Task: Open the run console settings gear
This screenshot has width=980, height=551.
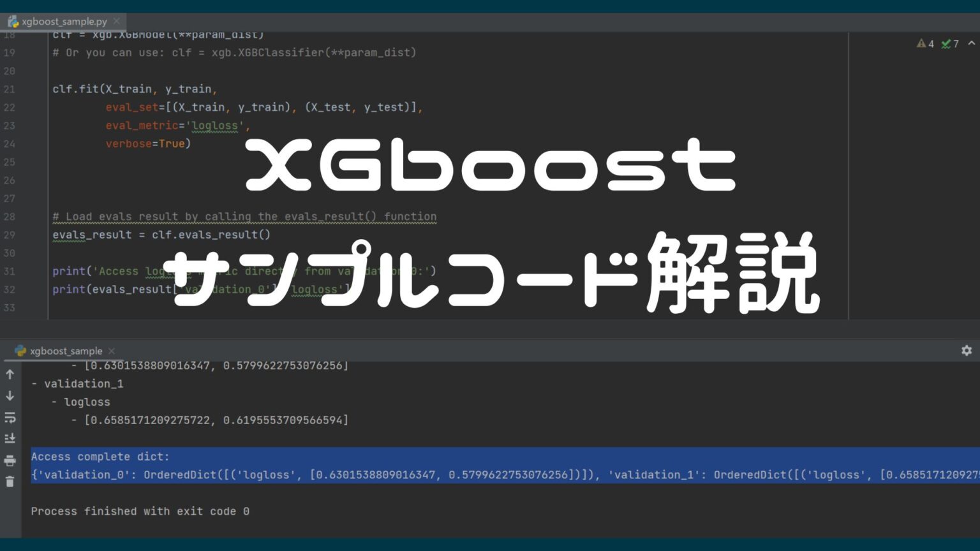Action: pos(967,351)
